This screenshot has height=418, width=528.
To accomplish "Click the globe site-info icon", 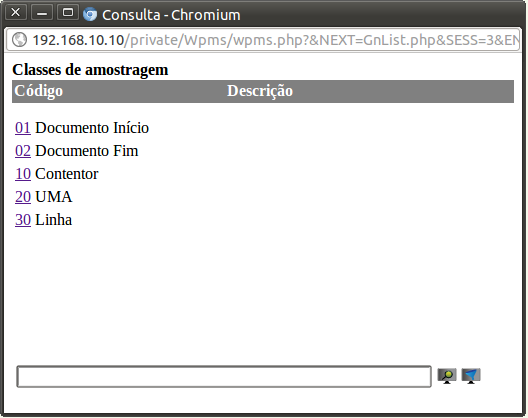I will (x=19, y=40).
